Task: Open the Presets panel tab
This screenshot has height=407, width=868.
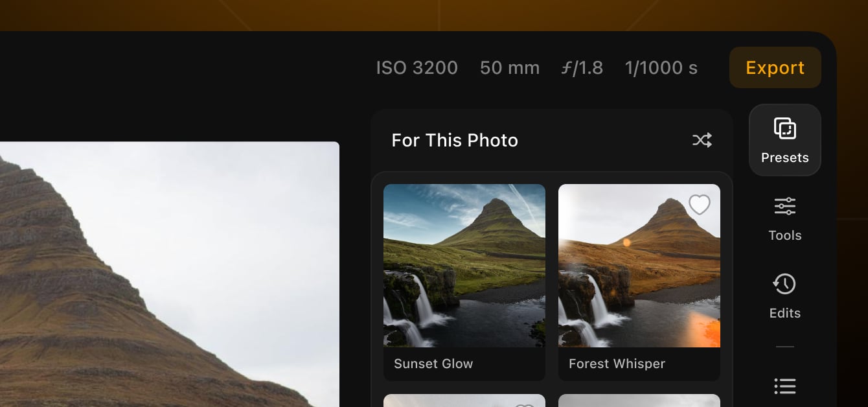Action: click(x=784, y=140)
